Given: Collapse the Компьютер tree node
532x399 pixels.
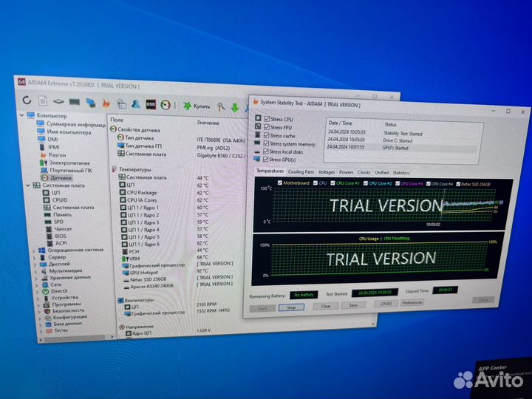Looking at the screenshot, I should 21,116.
